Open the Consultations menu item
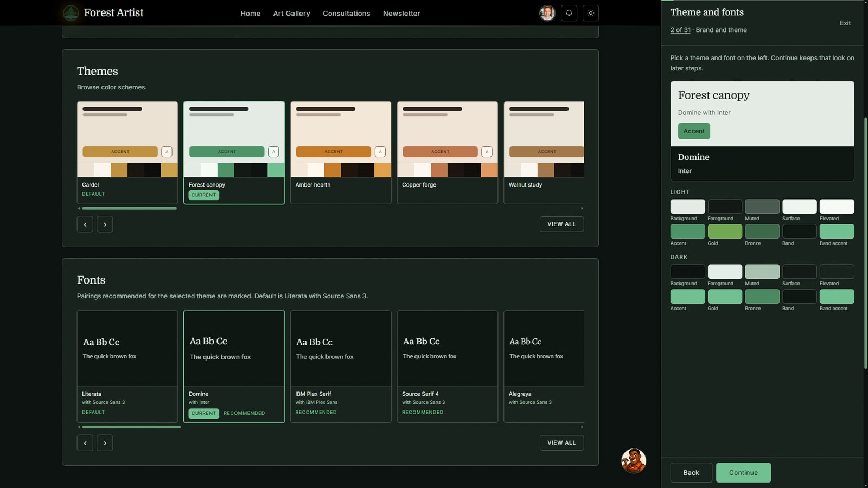Image resolution: width=868 pixels, height=488 pixels. point(346,13)
